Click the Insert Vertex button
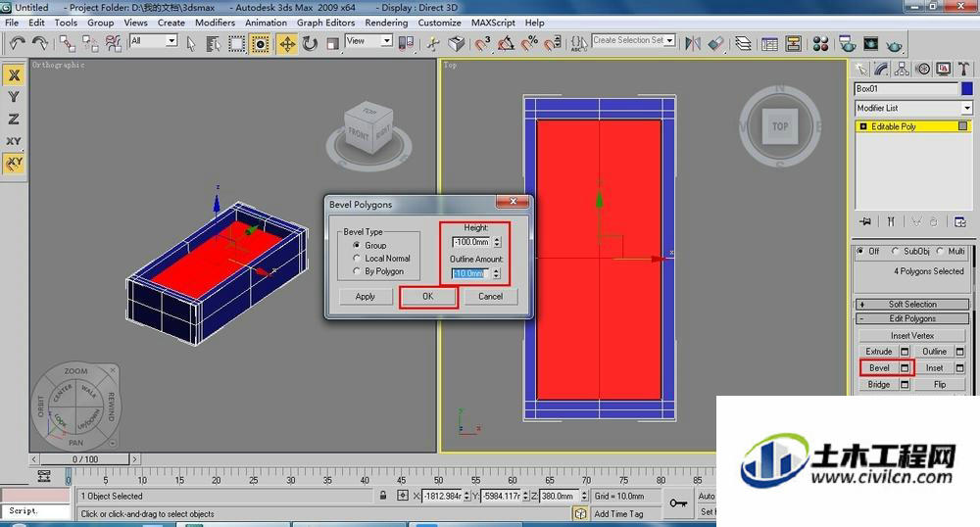The width and height of the screenshot is (980, 527). coord(912,335)
